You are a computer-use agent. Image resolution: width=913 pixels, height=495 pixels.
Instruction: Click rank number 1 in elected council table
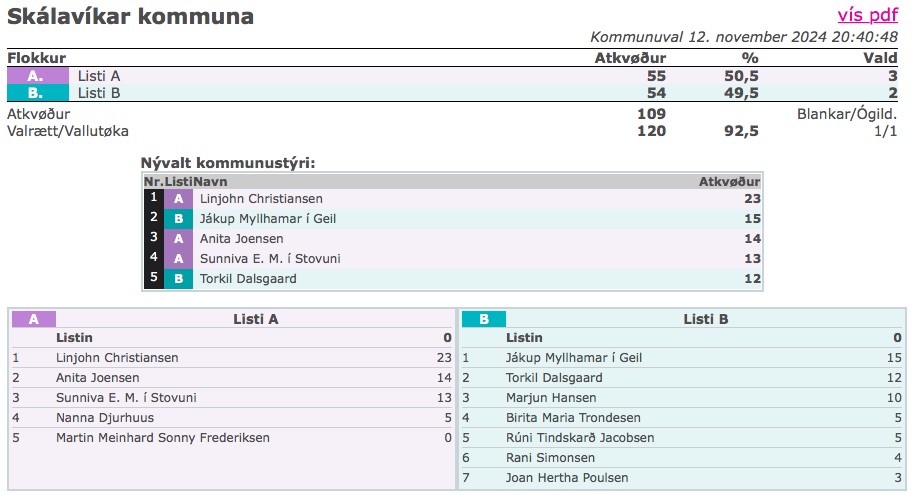pyautogui.click(x=153, y=199)
